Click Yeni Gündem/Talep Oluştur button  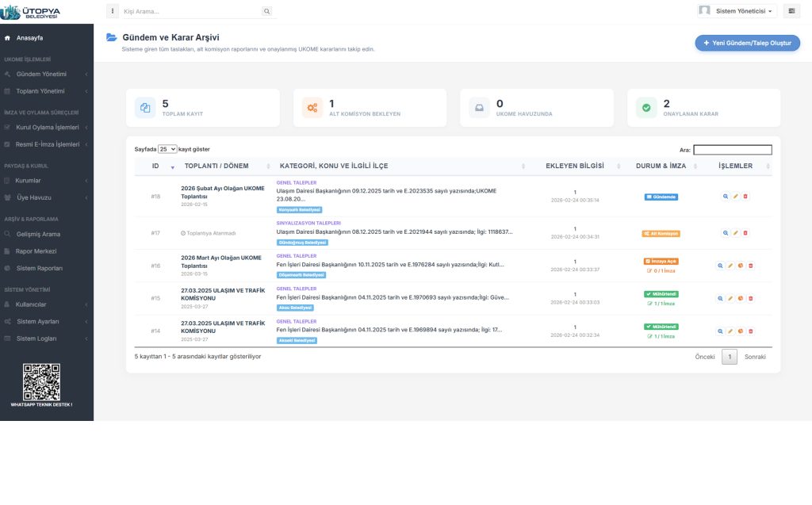747,43
